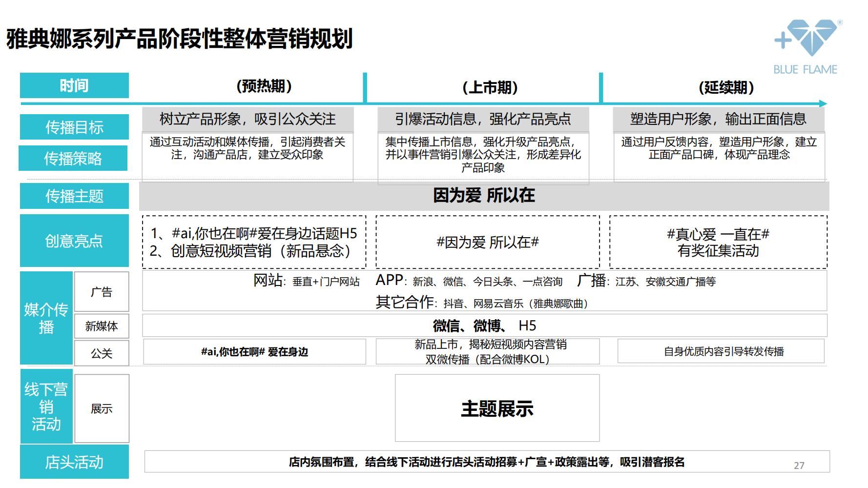Select the 传播策略 label block
This screenshot has height=488, width=868.
74,158
